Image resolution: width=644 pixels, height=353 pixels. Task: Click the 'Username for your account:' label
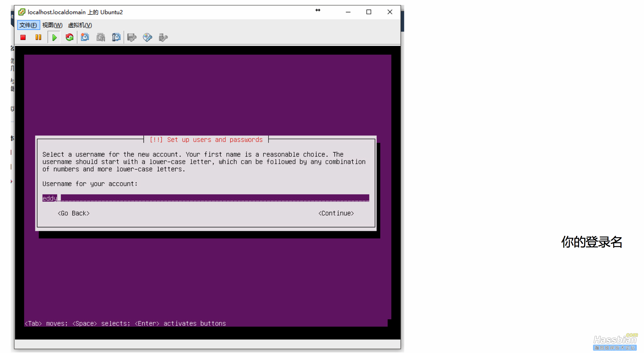90,184
